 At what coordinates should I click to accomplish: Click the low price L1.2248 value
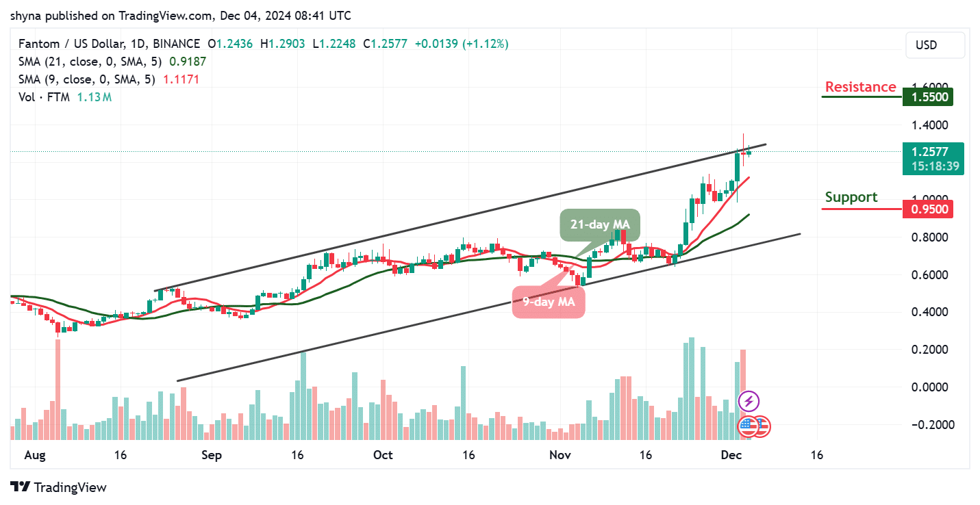click(334, 44)
